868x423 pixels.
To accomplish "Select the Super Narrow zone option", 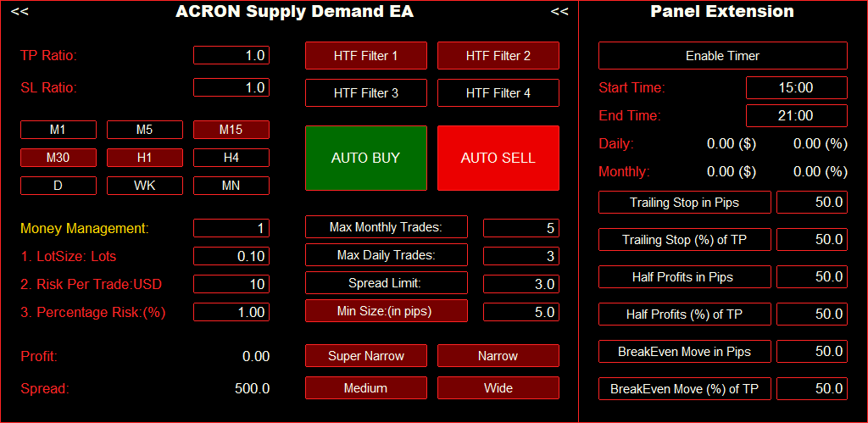I will [366, 356].
